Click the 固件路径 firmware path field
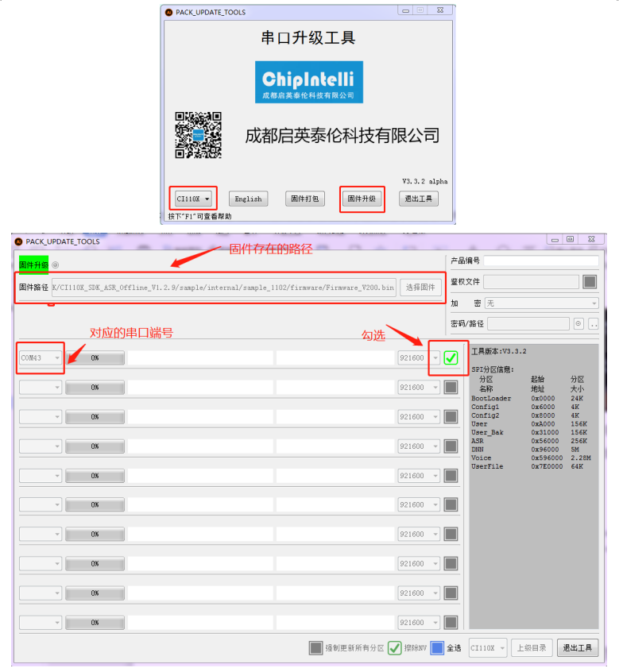The image size is (619, 672). (224, 287)
